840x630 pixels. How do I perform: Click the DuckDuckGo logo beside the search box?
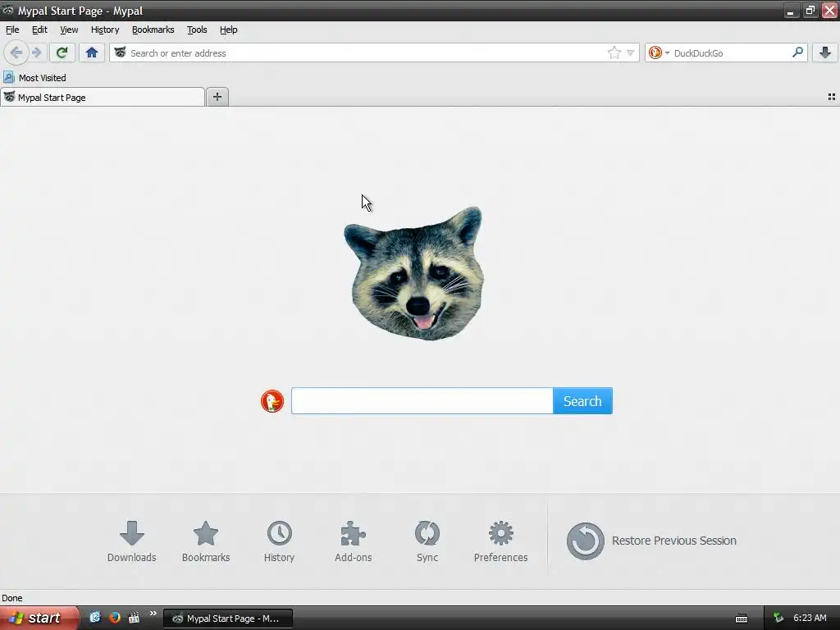coord(272,401)
